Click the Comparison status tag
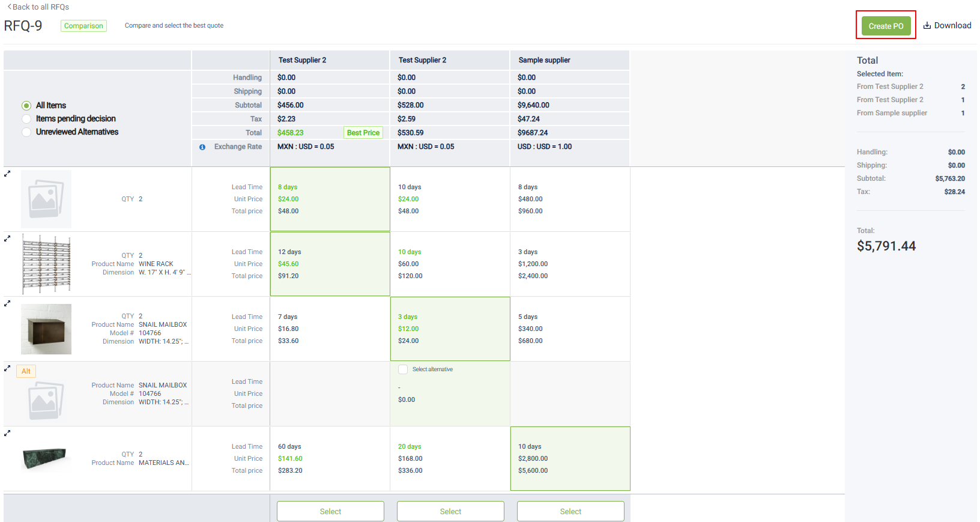Screen dimensions: 980x522 (83, 26)
